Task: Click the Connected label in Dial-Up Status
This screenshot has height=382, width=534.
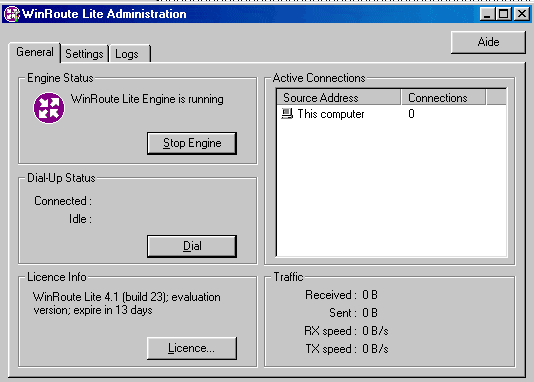Action: click(63, 201)
